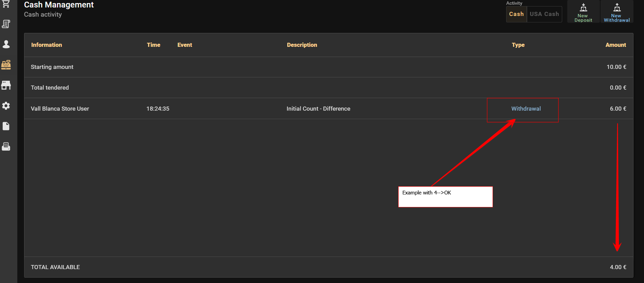Screen dimensions: 644x283
Task: Open the store sidebar icon
Action: point(6,85)
